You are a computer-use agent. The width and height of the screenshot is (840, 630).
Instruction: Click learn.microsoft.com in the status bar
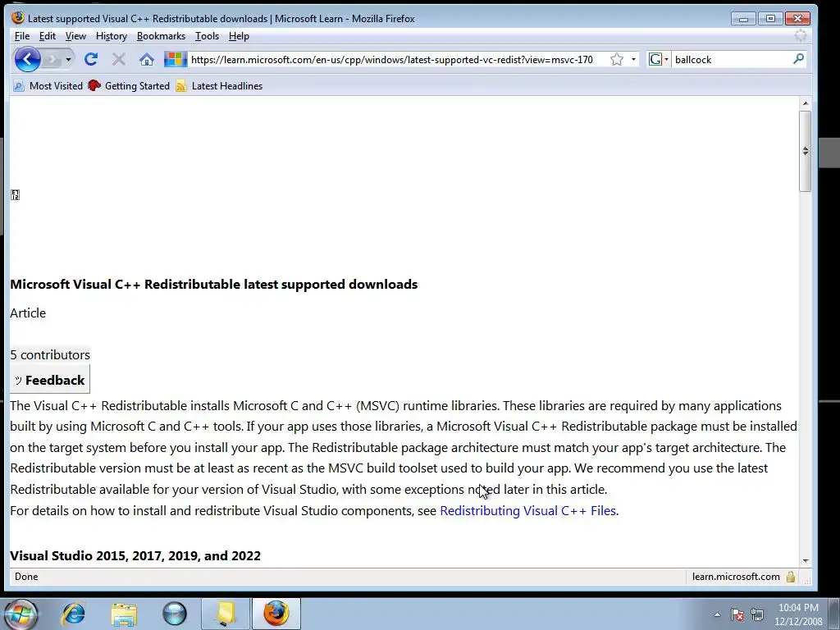click(x=736, y=577)
